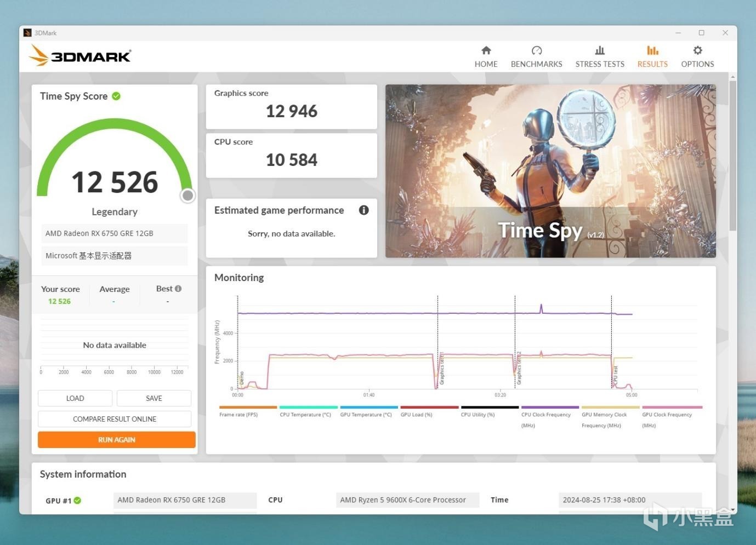Toggle the Frame rate (FPS) legend swatch

248,408
